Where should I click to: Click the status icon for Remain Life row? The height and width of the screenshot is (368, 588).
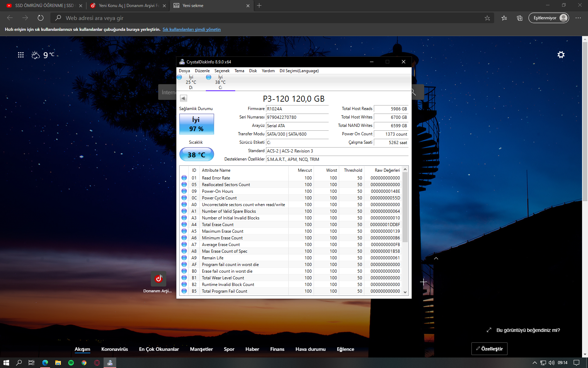pyautogui.click(x=184, y=258)
